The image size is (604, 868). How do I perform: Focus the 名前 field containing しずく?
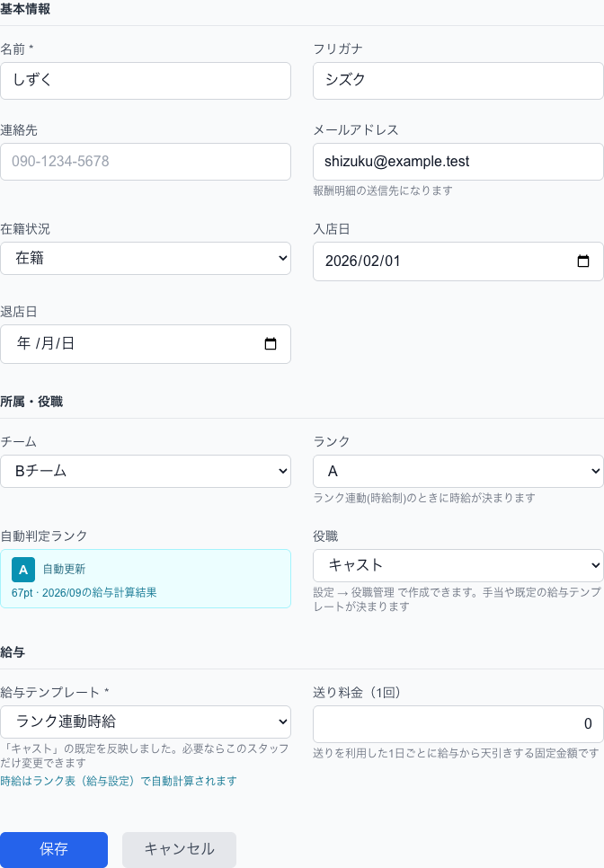[x=146, y=81]
